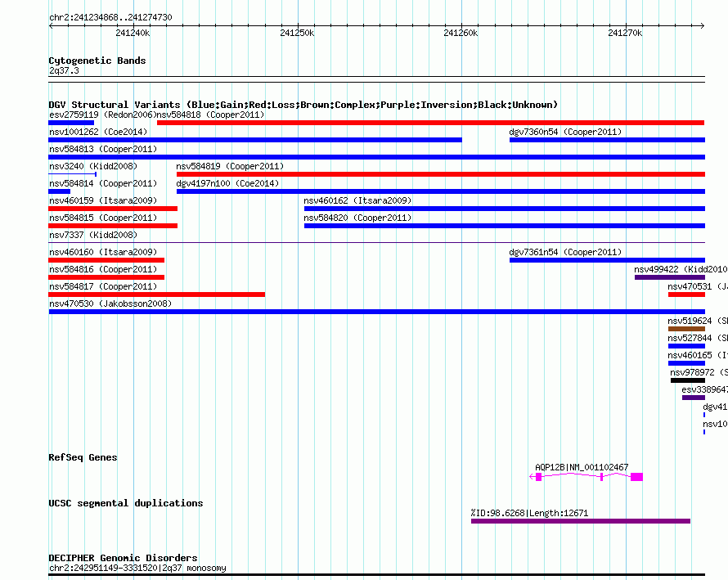The height and width of the screenshot is (580, 728).
Task: Click the DGV Structural Variants track title
Action: click(303, 105)
